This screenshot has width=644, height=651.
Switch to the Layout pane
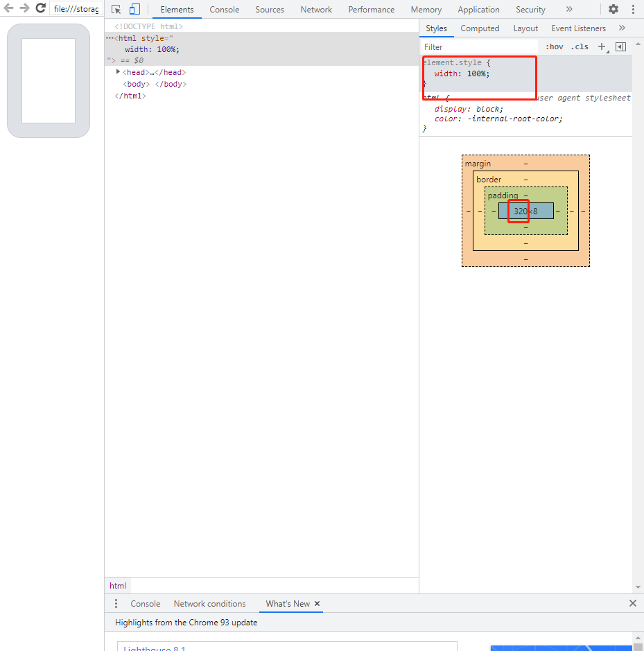click(x=525, y=28)
